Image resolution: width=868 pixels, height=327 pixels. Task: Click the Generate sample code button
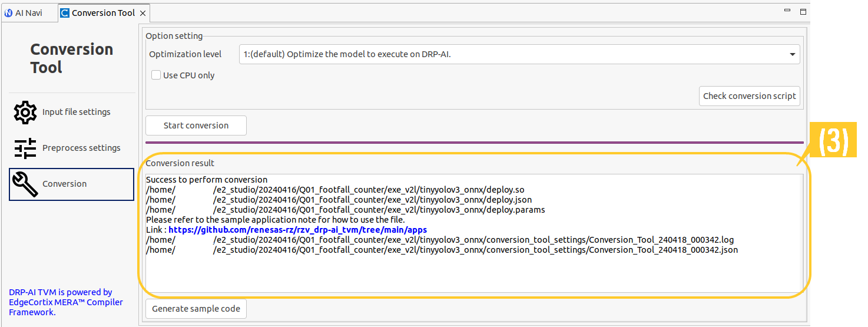point(196,309)
